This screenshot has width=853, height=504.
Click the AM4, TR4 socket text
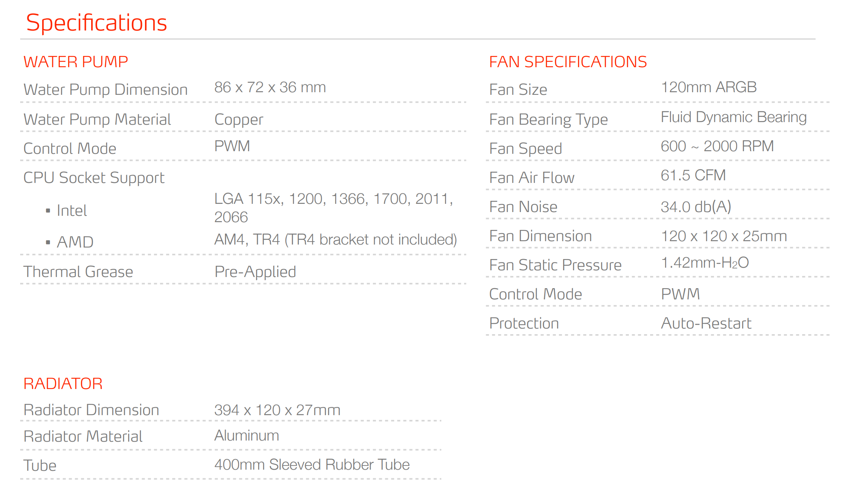[335, 239]
